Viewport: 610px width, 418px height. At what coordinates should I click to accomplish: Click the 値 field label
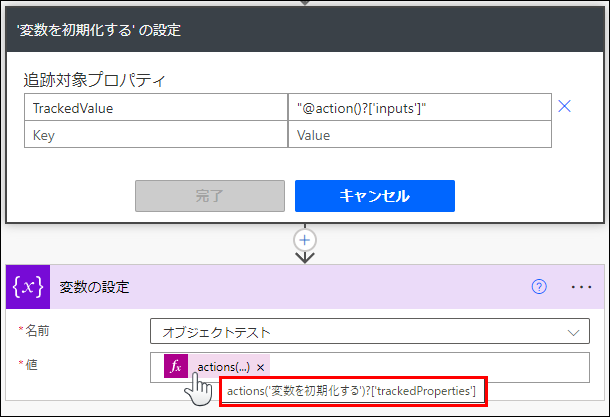click(x=31, y=365)
